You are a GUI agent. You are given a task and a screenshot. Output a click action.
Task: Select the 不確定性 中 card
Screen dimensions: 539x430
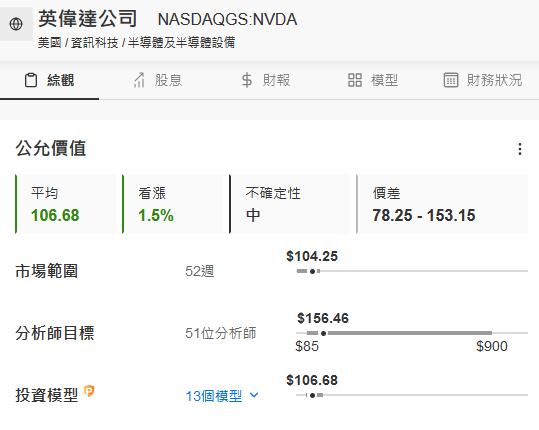[289, 204]
